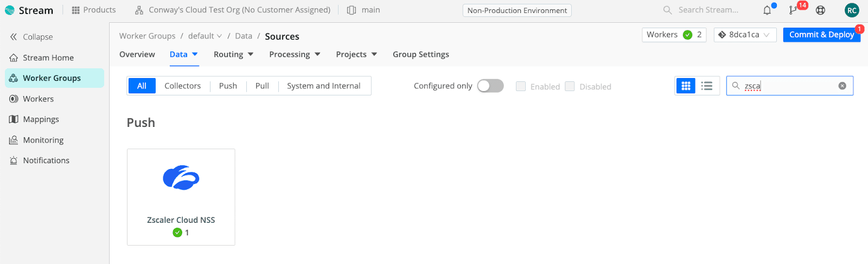The height and width of the screenshot is (264, 868).
Task: Check the Disabled filter checkbox
Action: tap(570, 86)
